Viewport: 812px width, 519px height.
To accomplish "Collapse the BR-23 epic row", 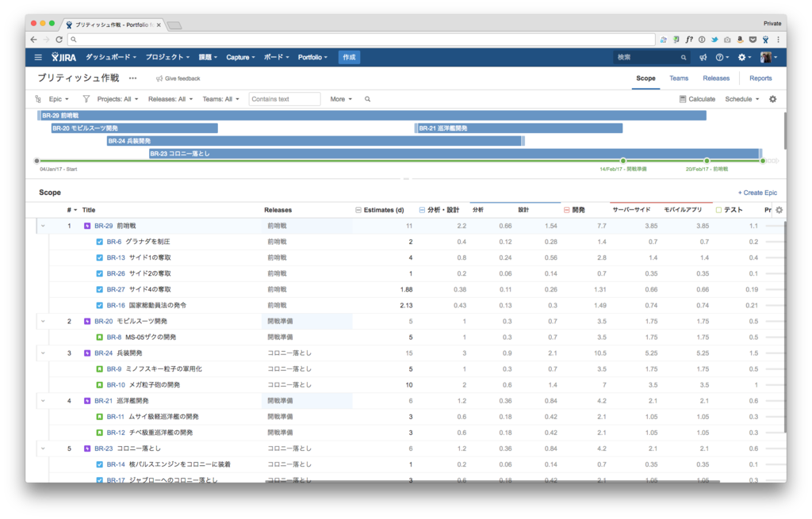I will (43, 448).
